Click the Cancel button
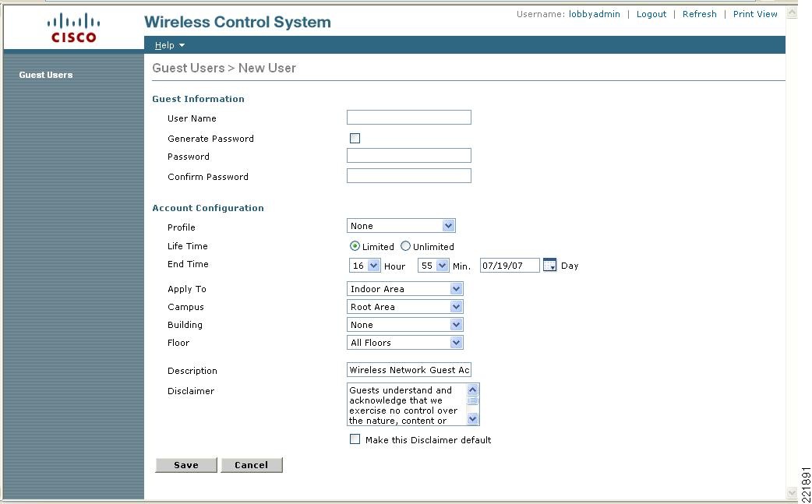Screen dimensions: 812x504 click(x=251, y=465)
